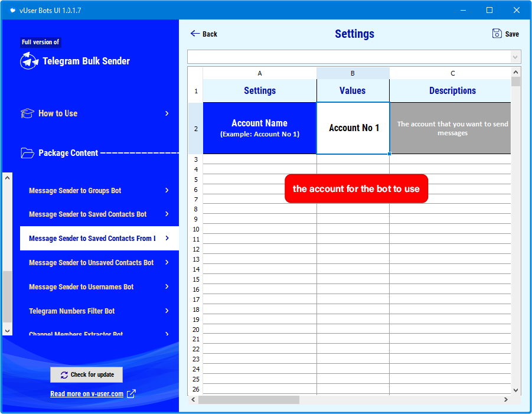Click the graduation cap How to Use icon

tap(28, 113)
